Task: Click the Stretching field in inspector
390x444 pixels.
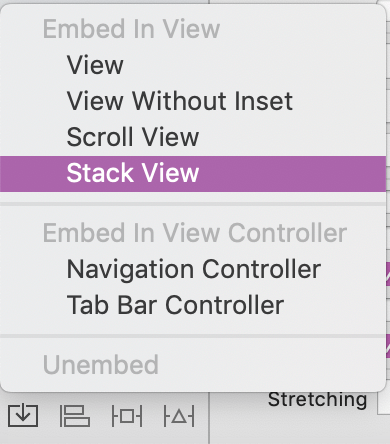Action: tap(384, 403)
